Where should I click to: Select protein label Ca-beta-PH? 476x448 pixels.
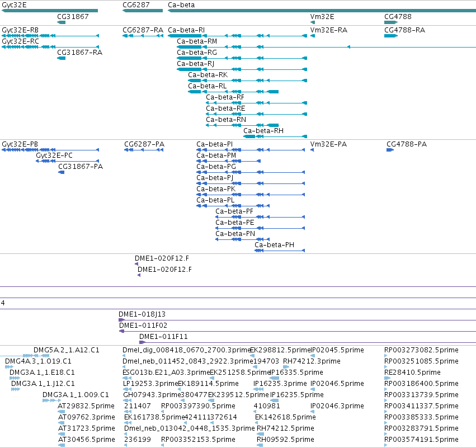point(275,245)
